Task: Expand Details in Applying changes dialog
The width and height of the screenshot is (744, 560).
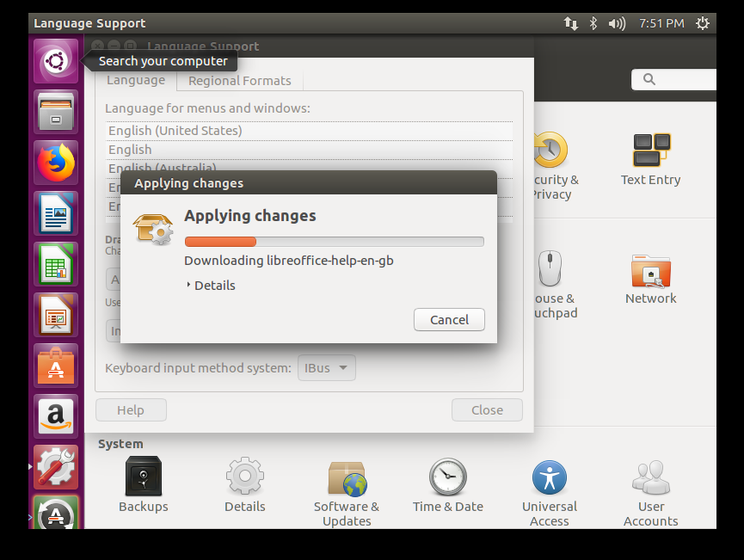Action: (211, 286)
